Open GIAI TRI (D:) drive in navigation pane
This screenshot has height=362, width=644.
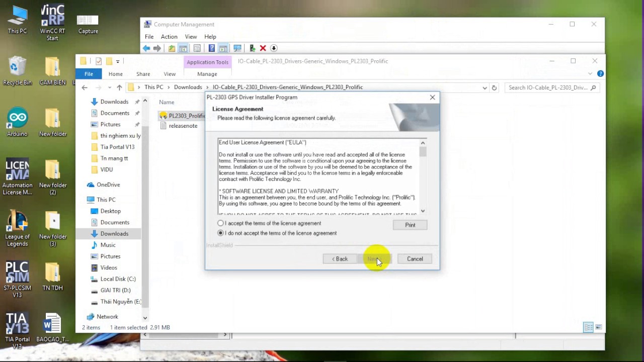115,290
